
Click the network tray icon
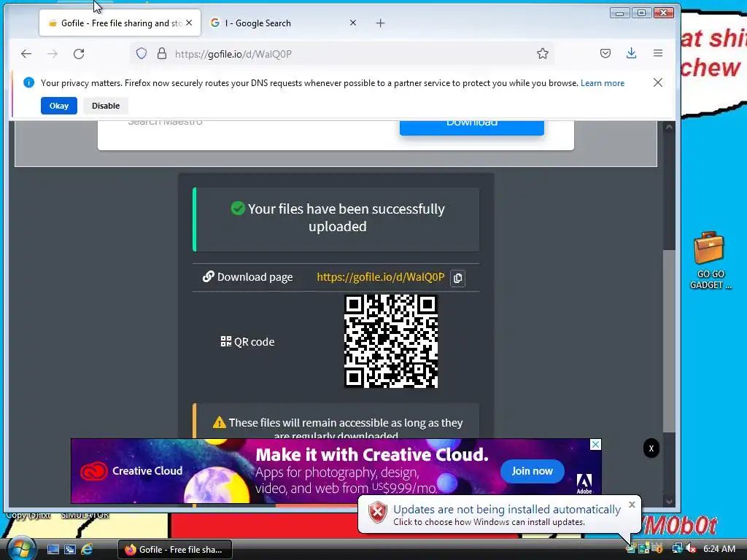[677, 549]
